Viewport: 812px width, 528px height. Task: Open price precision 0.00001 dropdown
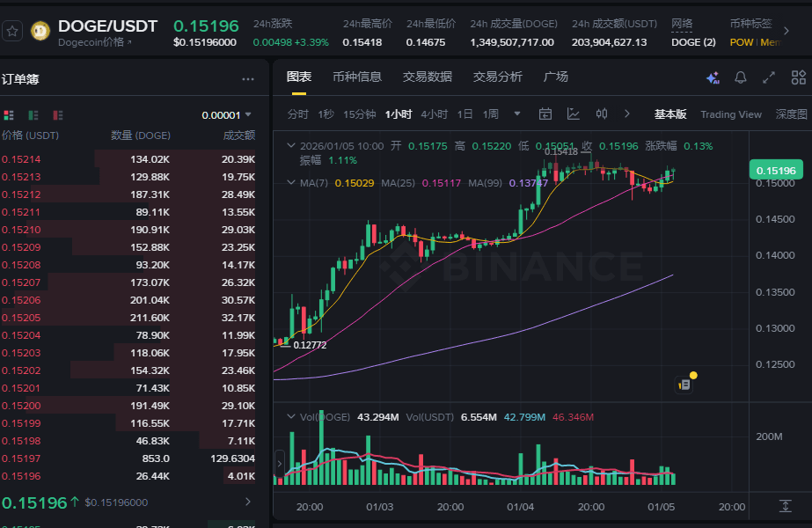(x=226, y=115)
